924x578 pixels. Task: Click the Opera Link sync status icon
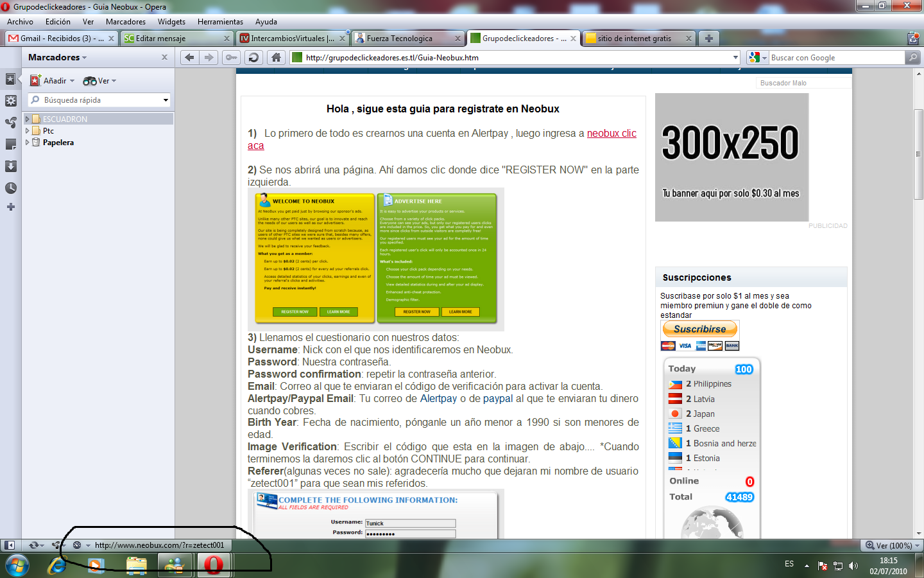click(x=34, y=545)
